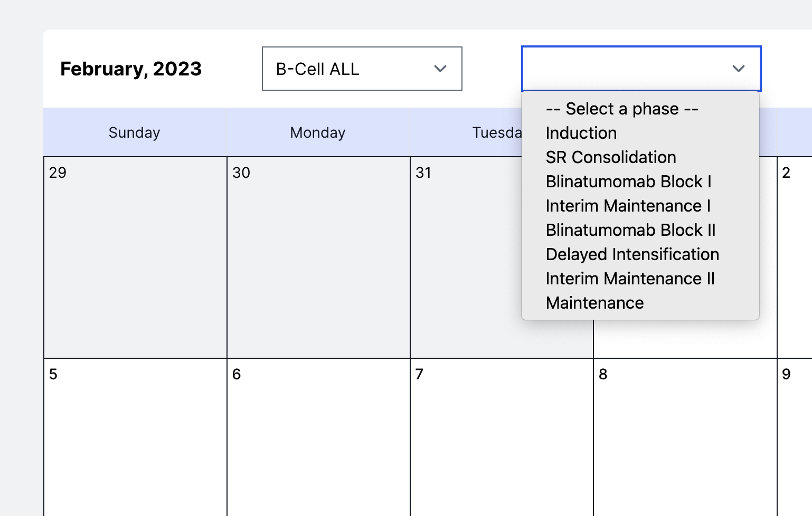812x516 pixels.
Task: Click the '-- Select a phase --' placeholder entry
Action: [622, 109]
